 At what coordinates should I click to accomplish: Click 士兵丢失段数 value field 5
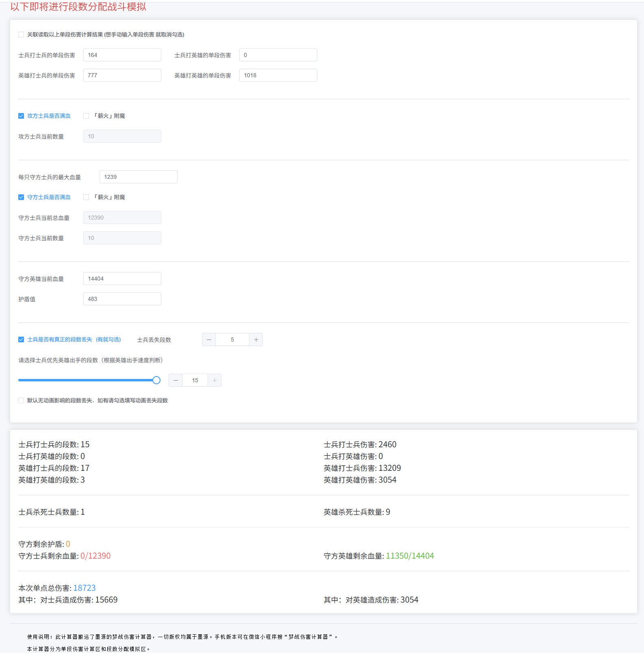point(232,340)
